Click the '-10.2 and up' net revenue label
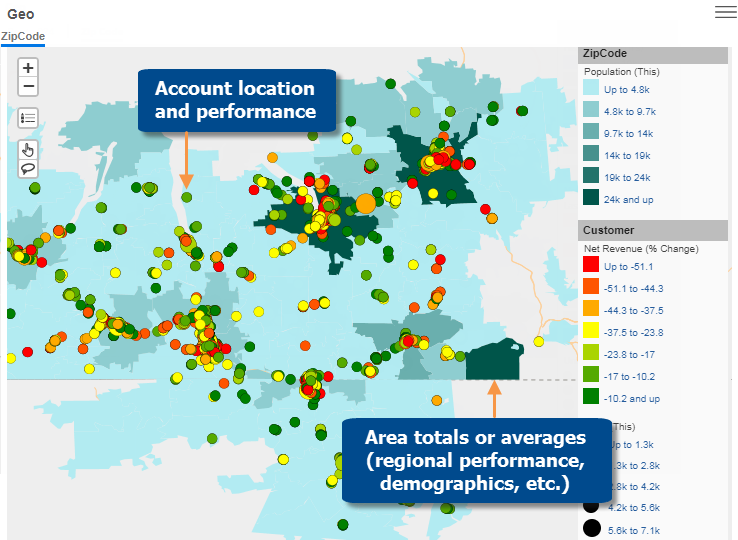The image size is (738, 540). (632, 398)
